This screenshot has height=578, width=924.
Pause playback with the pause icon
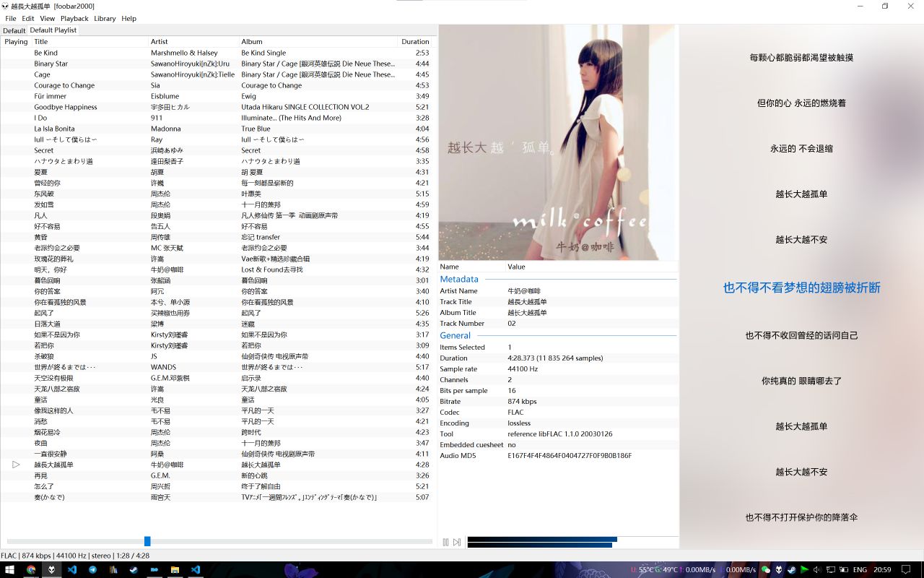[x=445, y=542]
